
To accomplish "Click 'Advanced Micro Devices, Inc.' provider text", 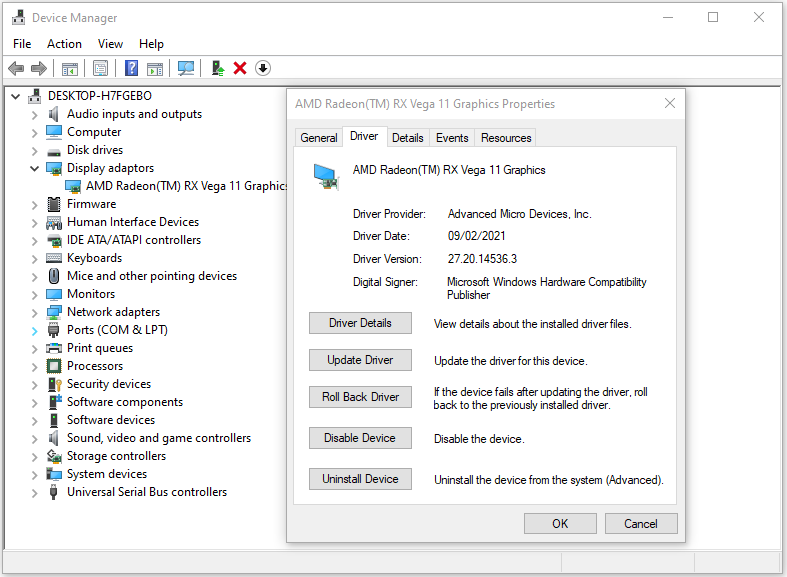I will click(x=519, y=214).
